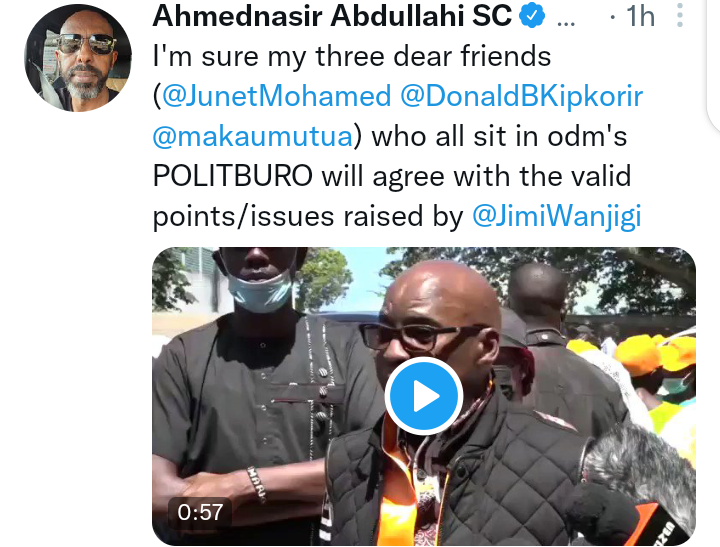Open the @JimiWanjigi mention link

tap(557, 216)
